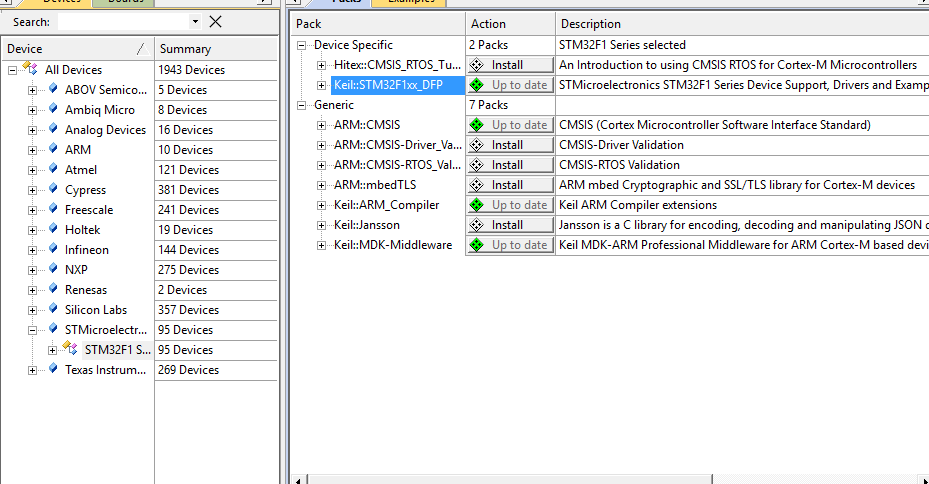This screenshot has width=929, height=484.
Task: Click Up to date for ARM::CMSIS
Action: click(x=511, y=125)
